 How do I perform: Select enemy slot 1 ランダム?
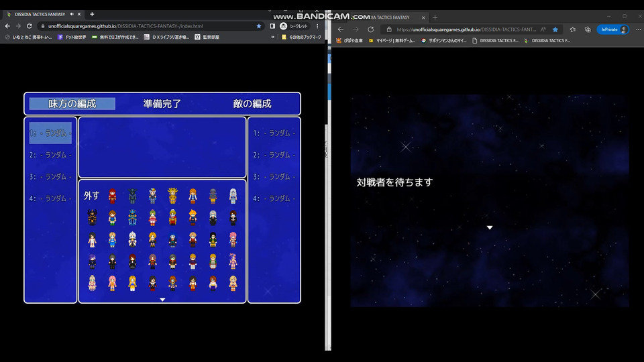274,133
